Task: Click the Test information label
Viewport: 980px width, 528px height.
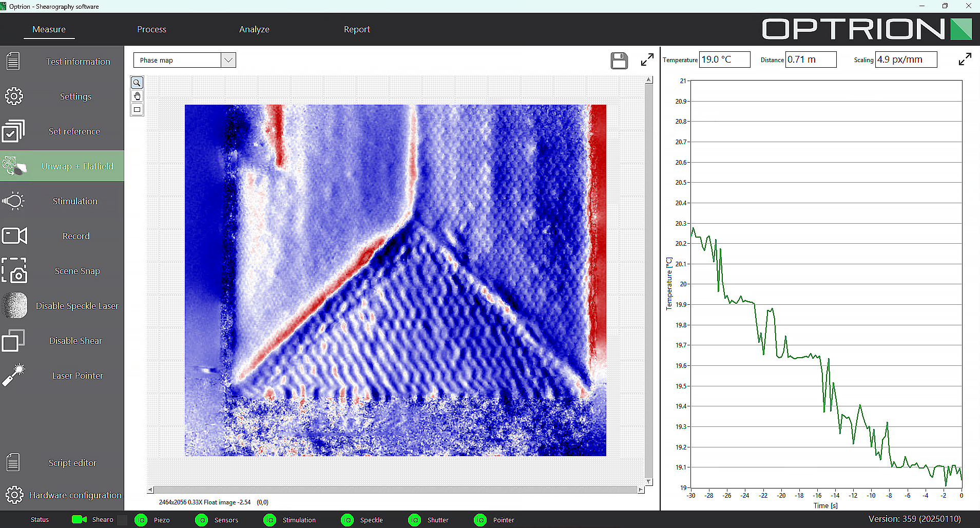Action: coord(78,62)
